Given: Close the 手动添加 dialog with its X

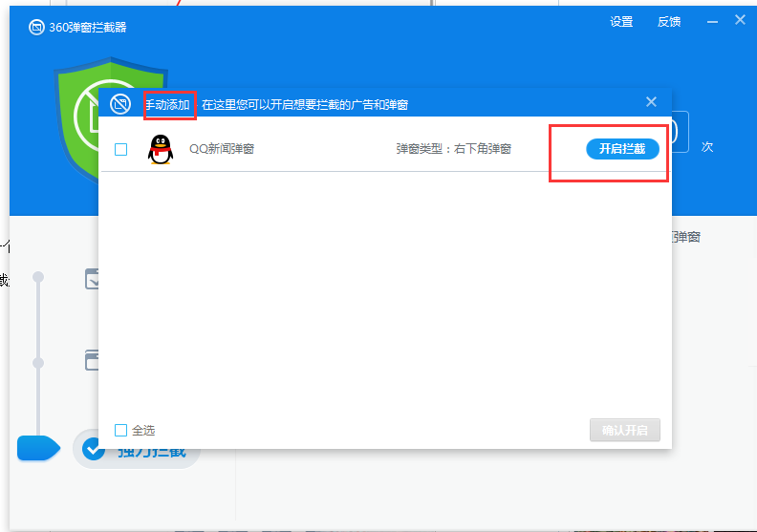Looking at the screenshot, I should [651, 102].
